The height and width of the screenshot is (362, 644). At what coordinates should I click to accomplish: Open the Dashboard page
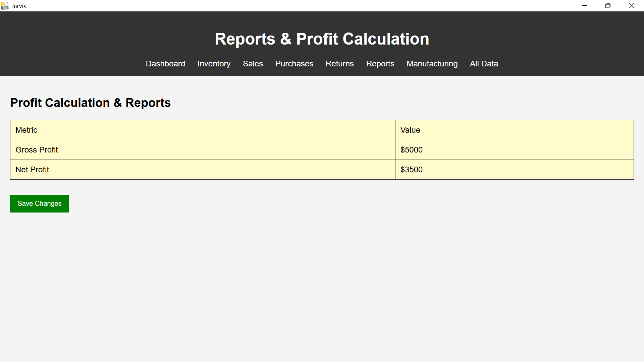[x=165, y=64]
